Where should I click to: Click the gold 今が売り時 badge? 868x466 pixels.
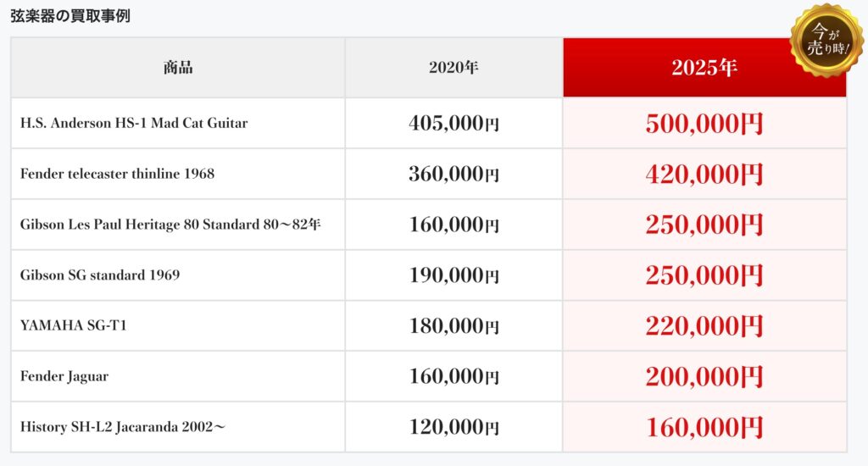tap(827, 41)
